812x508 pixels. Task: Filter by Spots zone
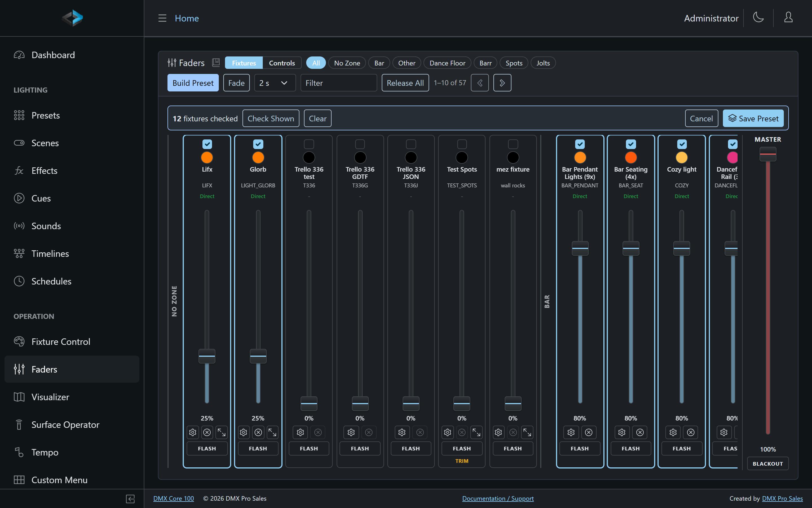coord(514,63)
